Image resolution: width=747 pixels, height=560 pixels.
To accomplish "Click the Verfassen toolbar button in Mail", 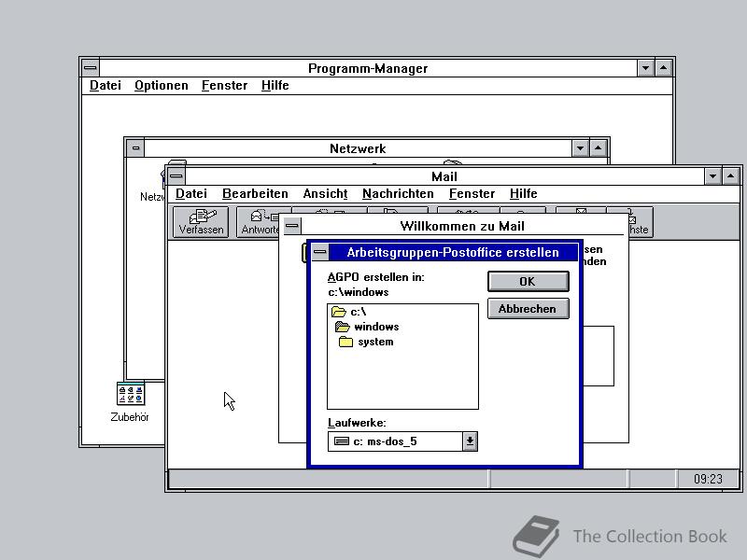I will point(201,222).
